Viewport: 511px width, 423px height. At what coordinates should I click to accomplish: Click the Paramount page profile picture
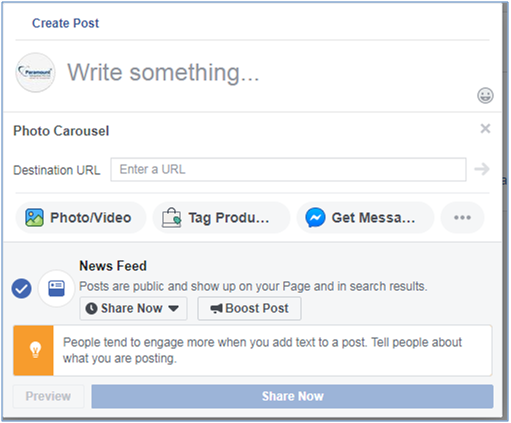coord(35,72)
